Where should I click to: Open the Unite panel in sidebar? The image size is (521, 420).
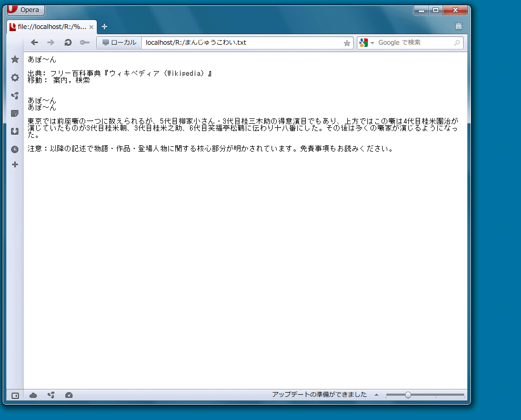(x=15, y=96)
